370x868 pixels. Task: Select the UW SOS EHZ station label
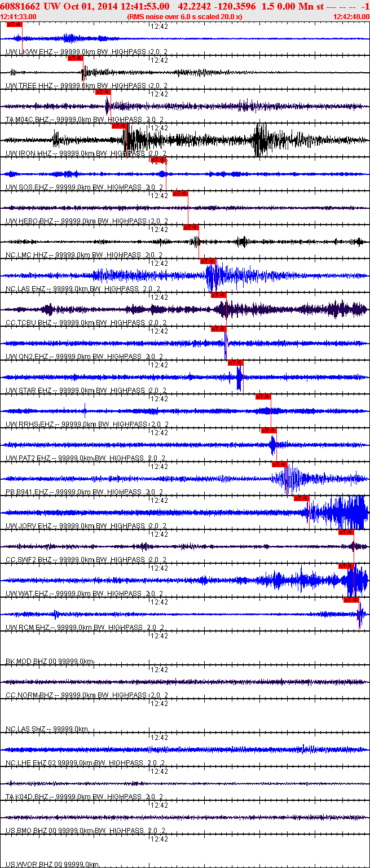click(x=85, y=187)
